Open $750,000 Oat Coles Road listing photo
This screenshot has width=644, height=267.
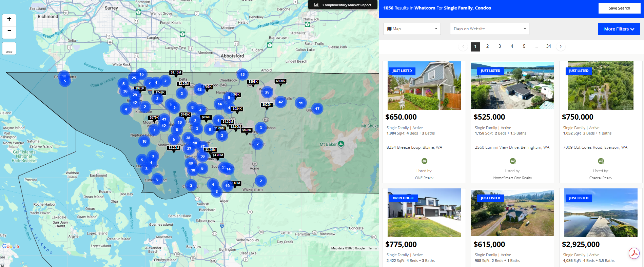coord(601,85)
